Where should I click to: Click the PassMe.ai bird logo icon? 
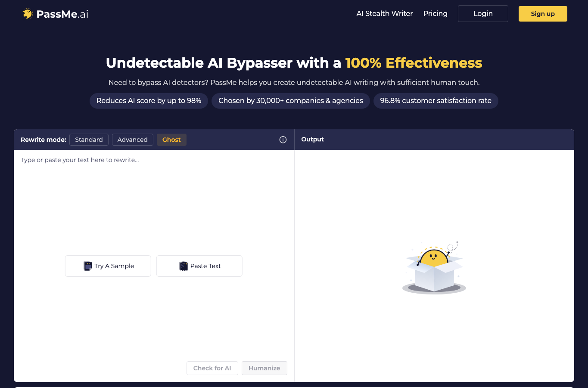pyautogui.click(x=28, y=14)
